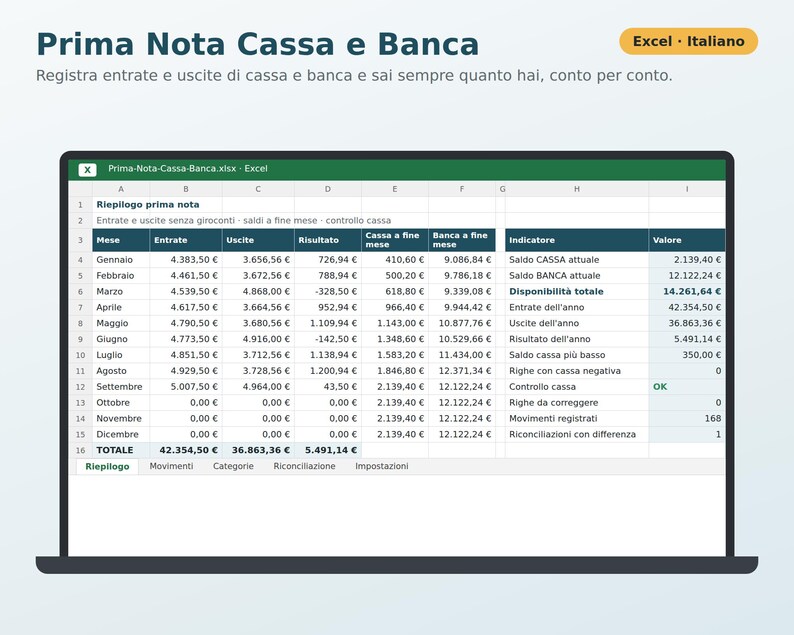Viewport: 794px width, 635px height.
Task: Select row 4 header
Action: click(81, 260)
